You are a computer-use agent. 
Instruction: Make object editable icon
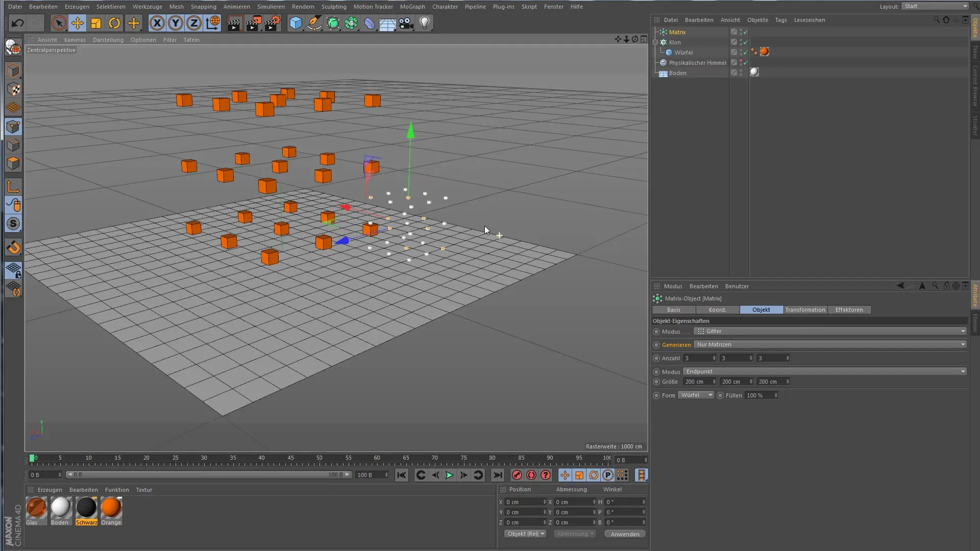13,47
